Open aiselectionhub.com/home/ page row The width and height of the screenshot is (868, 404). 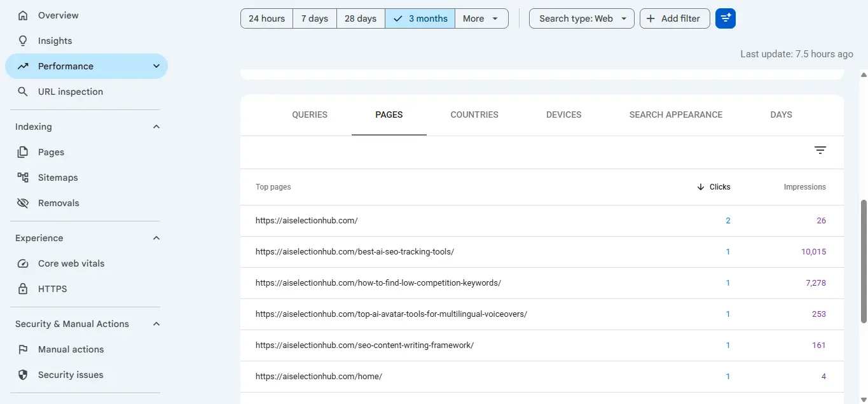pyautogui.click(x=542, y=377)
